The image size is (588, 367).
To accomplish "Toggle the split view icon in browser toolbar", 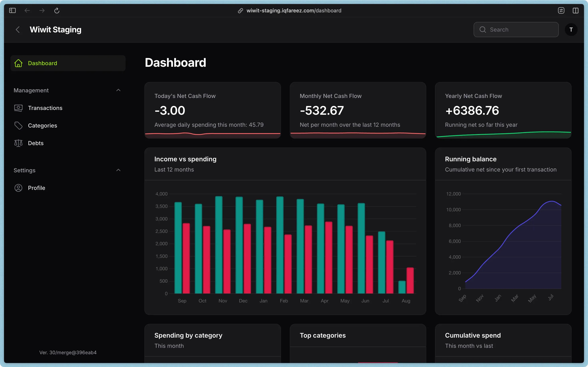I will (x=575, y=10).
